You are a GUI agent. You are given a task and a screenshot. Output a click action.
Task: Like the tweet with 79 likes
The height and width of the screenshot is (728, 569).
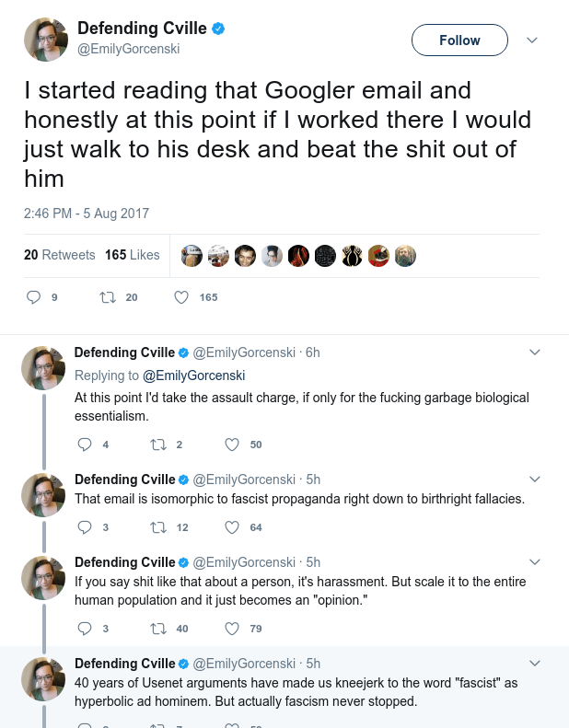[232, 629]
